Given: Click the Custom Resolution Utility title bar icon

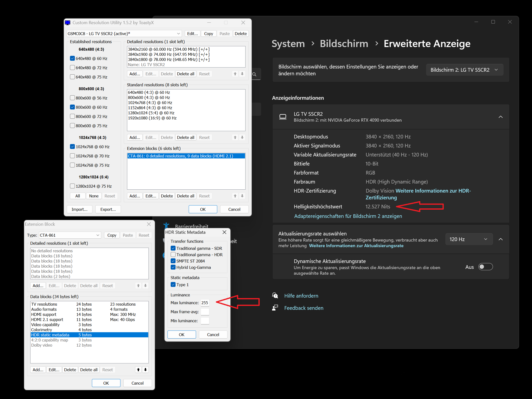Looking at the screenshot, I should 68,23.
